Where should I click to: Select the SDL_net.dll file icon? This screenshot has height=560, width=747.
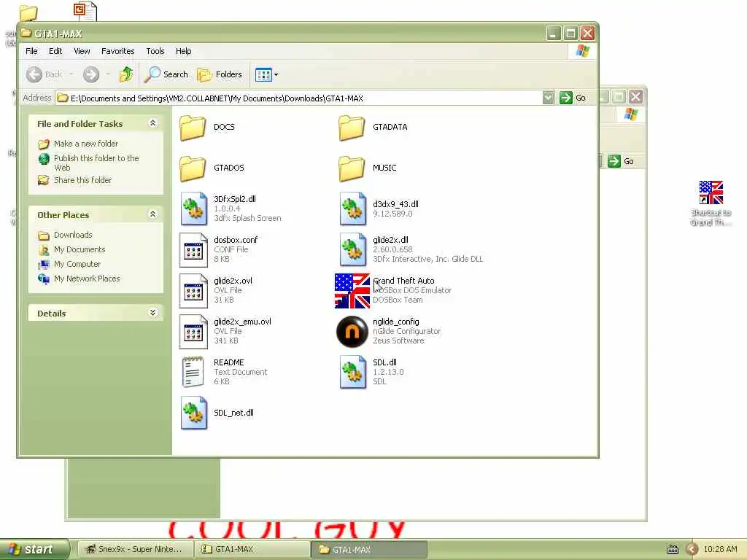tap(194, 413)
